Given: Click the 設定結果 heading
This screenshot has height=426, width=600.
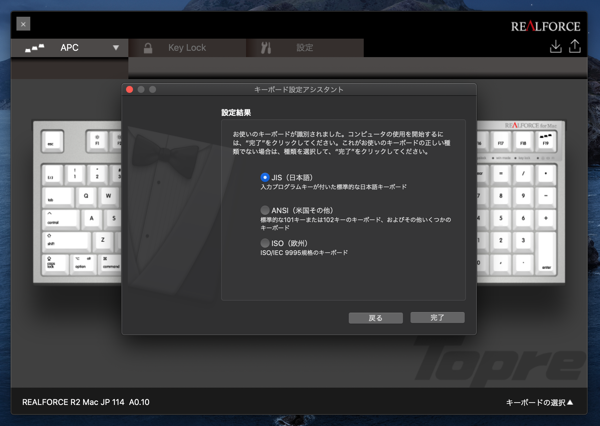Looking at the screenshot, I should click(236, 113).
